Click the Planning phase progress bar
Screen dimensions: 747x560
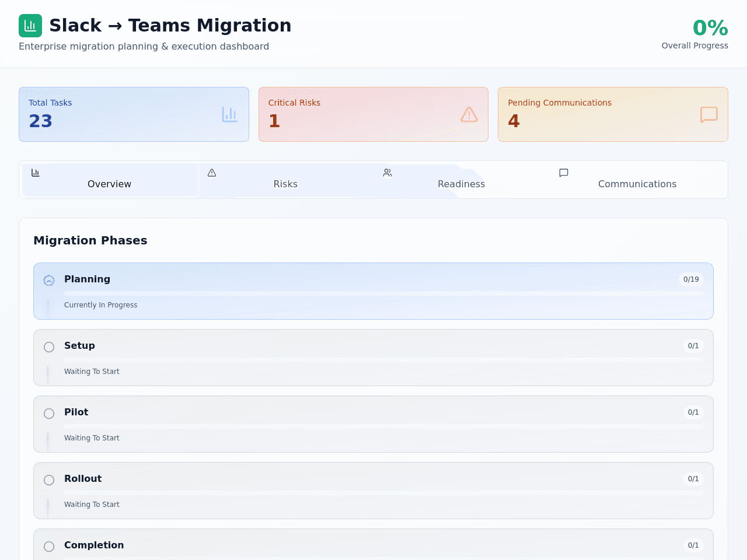(384, 293)
